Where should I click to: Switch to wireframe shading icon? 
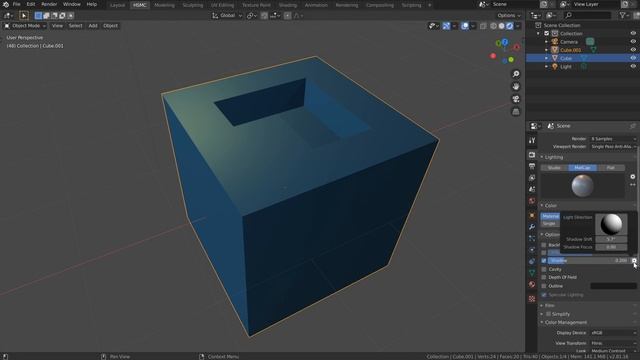pyautogui.click(x=493, y=26)
